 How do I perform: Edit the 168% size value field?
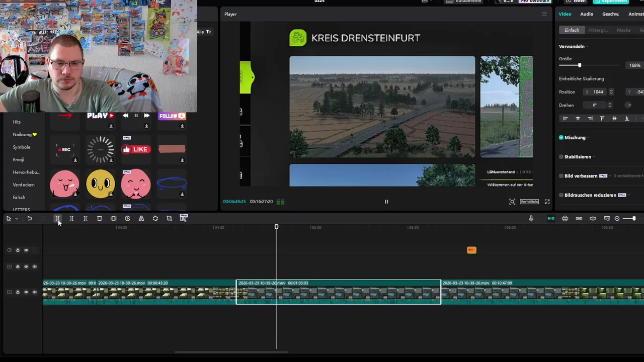click(634, 65)
